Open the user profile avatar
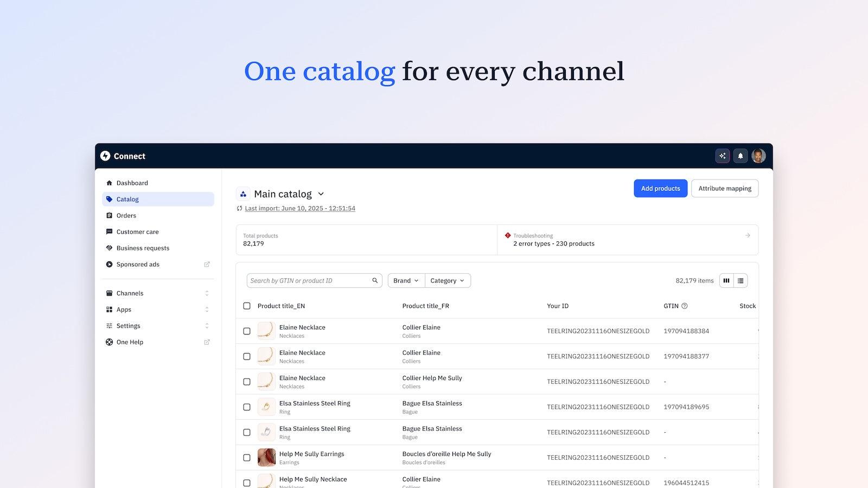The image size is (868, 488). 758,156
